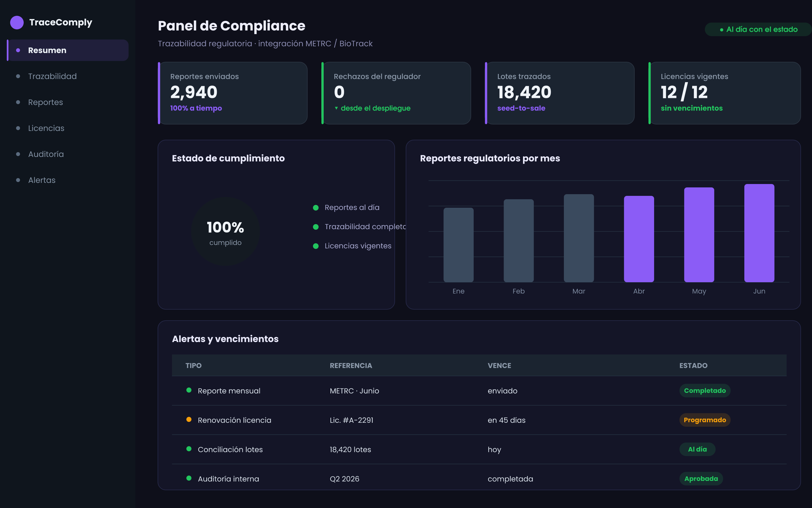Open the Resumen sidebar section
Image resolution: width=812 pixels, height=508 pixels.
pyautogui.click(x=67, y=51)
